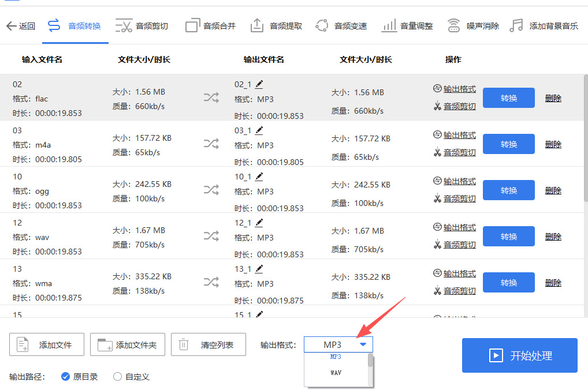Viewport: 588px width, 390px height.
Task: Expand the 输出格式 MP3 dropdown arrow
Action: point(363,344)
